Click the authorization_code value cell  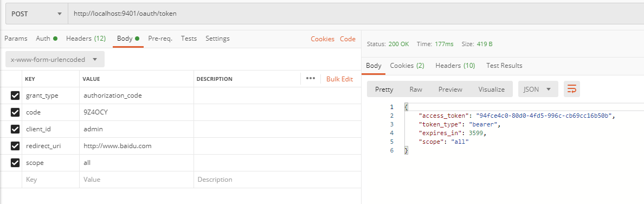click(137, 95)
